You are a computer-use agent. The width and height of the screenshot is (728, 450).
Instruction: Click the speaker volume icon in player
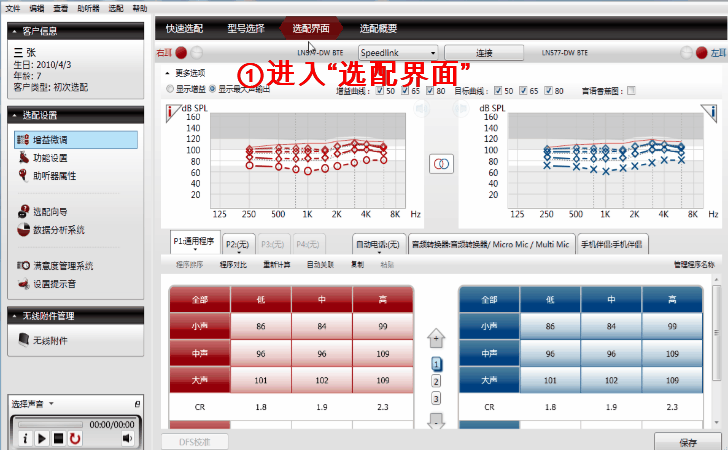(127, 438)
